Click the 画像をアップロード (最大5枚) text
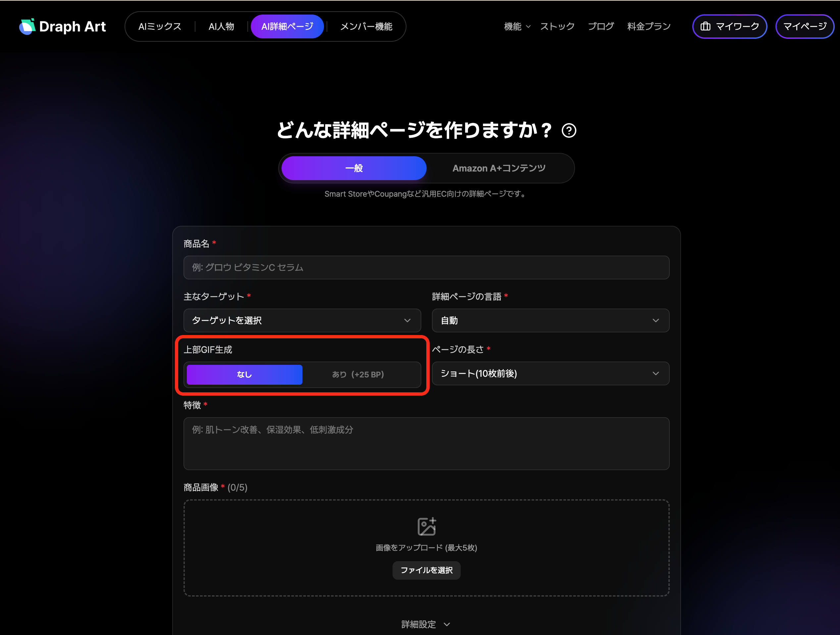840x635 pixels. [x=426, y=548]
